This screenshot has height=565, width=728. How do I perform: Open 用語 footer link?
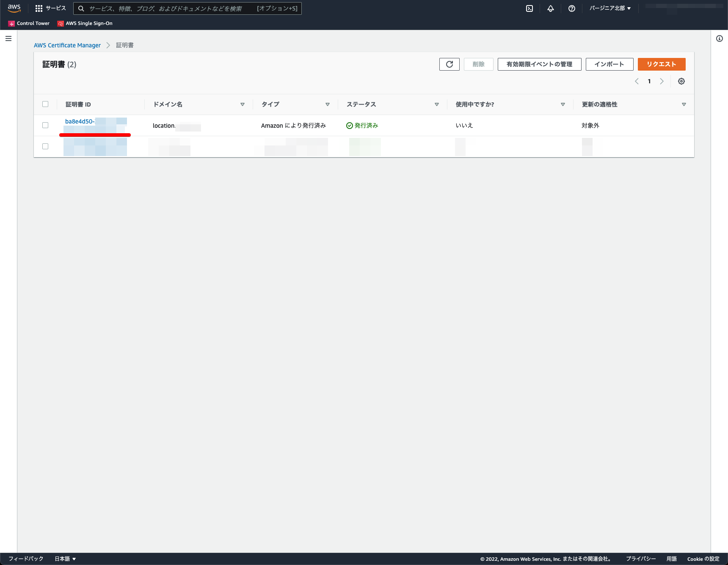(x=672, y=559)
